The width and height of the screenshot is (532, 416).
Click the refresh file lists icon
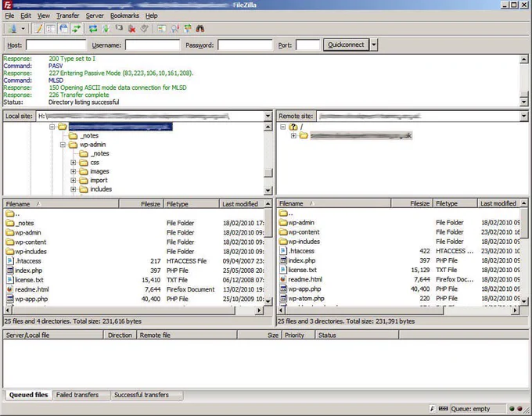click(x=92, y=29)
